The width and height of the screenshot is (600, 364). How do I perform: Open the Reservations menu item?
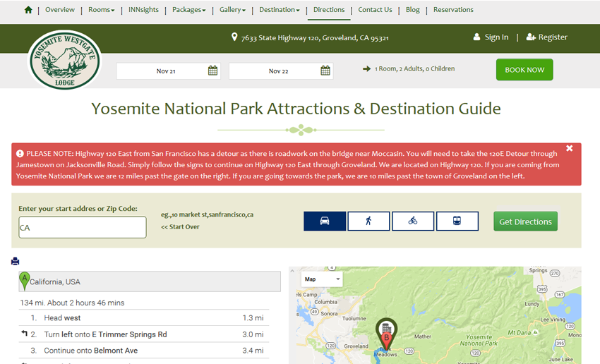point(453,10)
